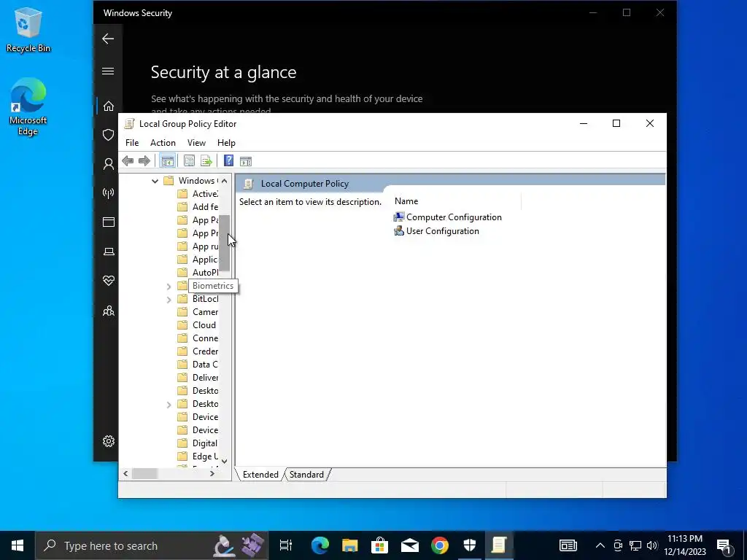Switch to the Extended tab

pyautogui.click(x=260, y=475)
